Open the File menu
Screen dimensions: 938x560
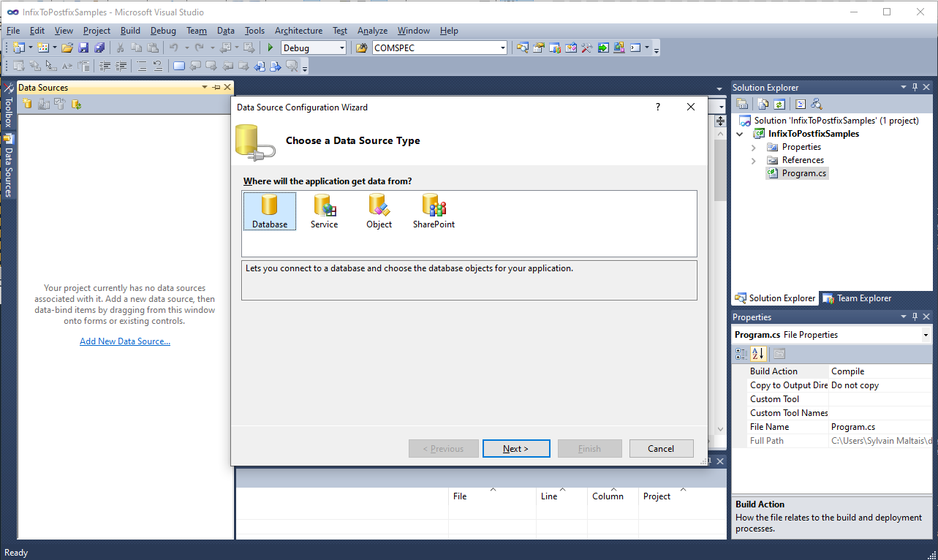click(13, 31)
